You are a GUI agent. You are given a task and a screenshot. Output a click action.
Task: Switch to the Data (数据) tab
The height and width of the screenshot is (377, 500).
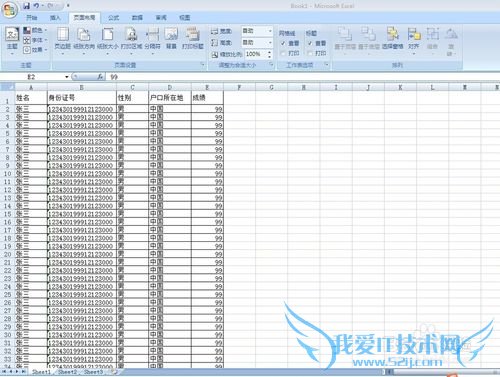[x=137, y=18]
